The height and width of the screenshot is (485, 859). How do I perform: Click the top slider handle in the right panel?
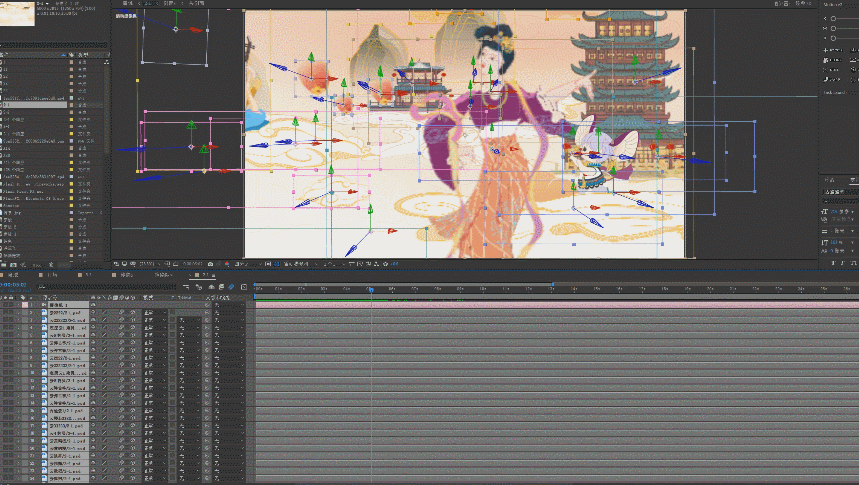coord(833,18)
